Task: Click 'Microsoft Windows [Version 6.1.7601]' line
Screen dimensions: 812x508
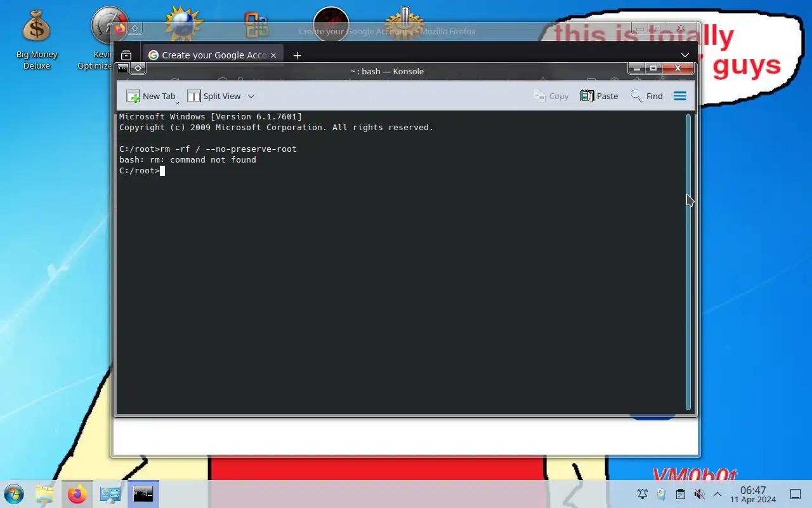Action: (211, 117)
